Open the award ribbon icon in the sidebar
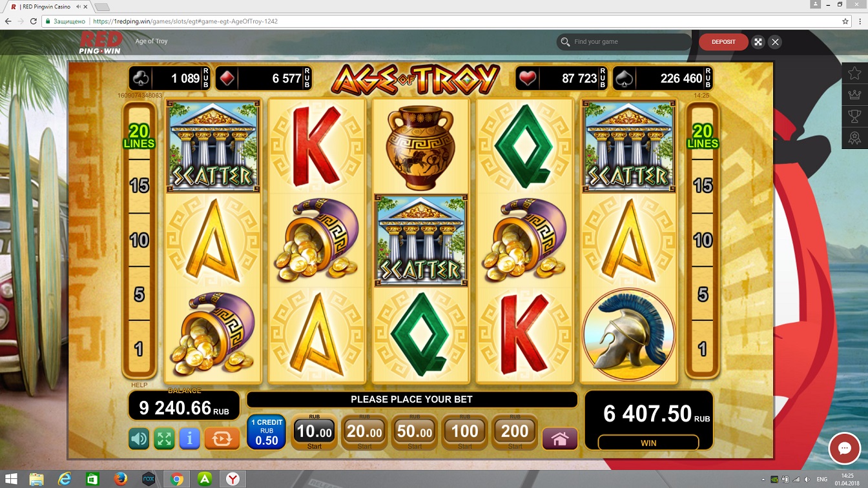The height and width of the screenshot is (488, 868). [x=854, y=137]
